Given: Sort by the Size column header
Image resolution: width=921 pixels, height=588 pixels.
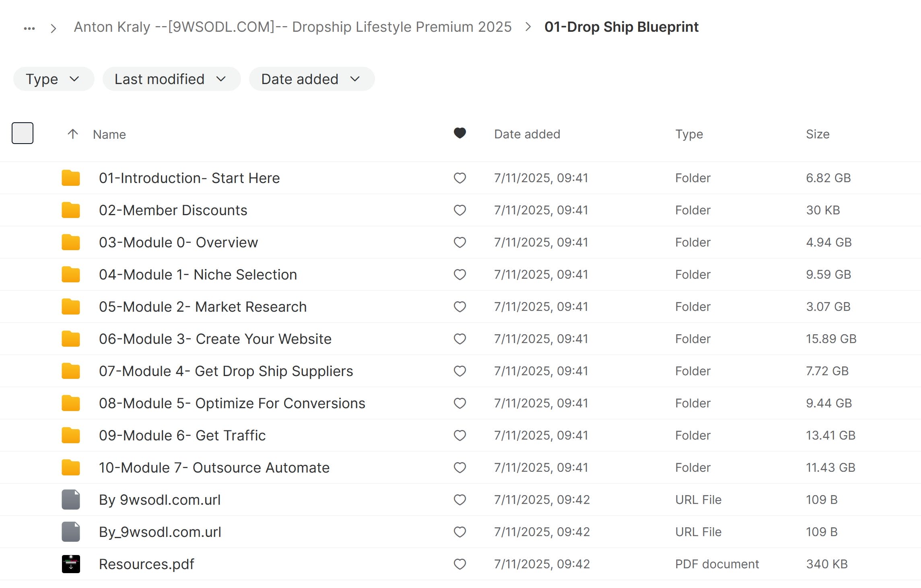Looking at the screenshot, I should coord(817,134).
